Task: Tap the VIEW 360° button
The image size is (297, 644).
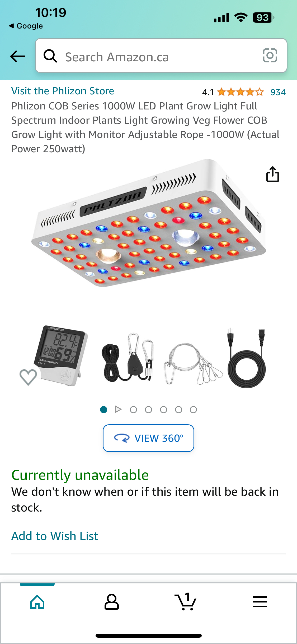Action: (148, 438)
